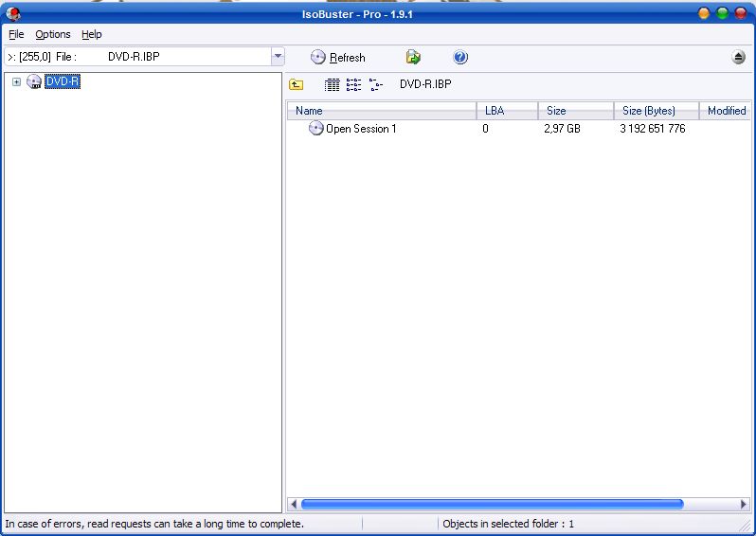Sort by the Size (Bytes) column header
756x536 pixels.
click(x=657, y=111)
